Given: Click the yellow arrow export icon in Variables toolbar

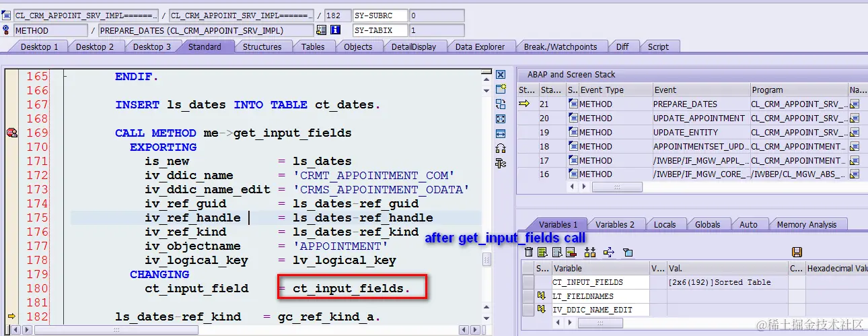Looking at the screenshot, I should point(609,252).
